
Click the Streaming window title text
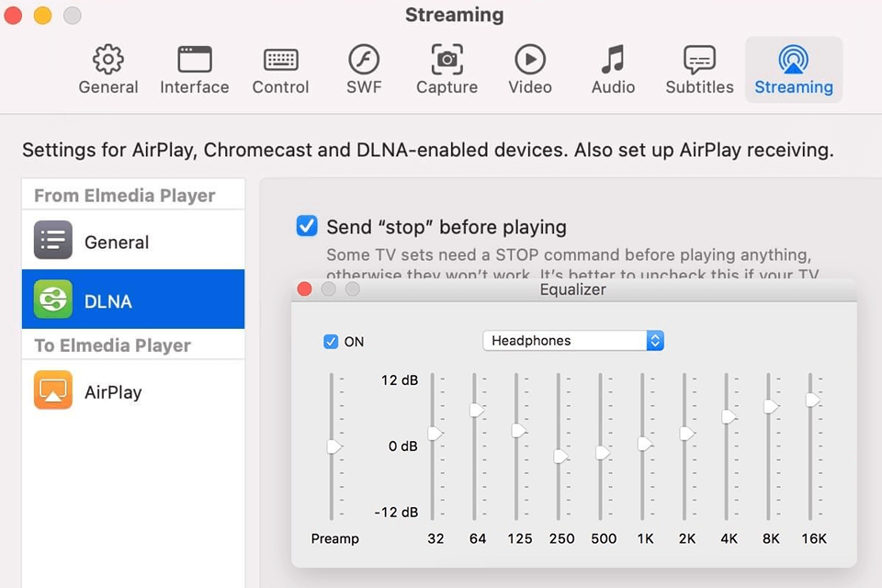click(x=455, y=15)
